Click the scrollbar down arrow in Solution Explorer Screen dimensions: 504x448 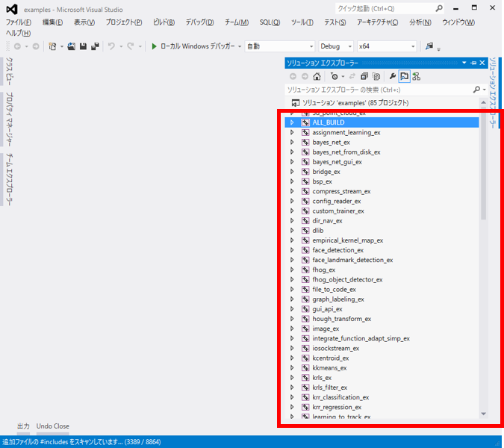point(483,414)
